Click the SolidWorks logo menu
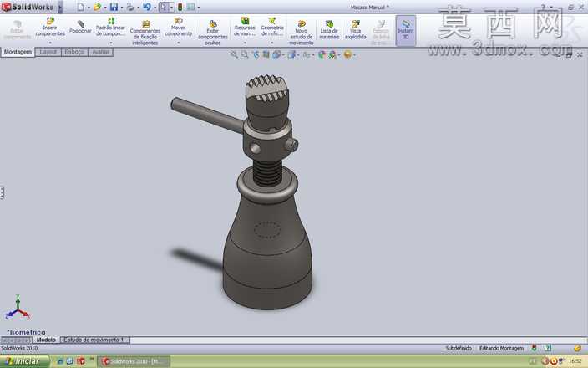 tap(27, 7)
